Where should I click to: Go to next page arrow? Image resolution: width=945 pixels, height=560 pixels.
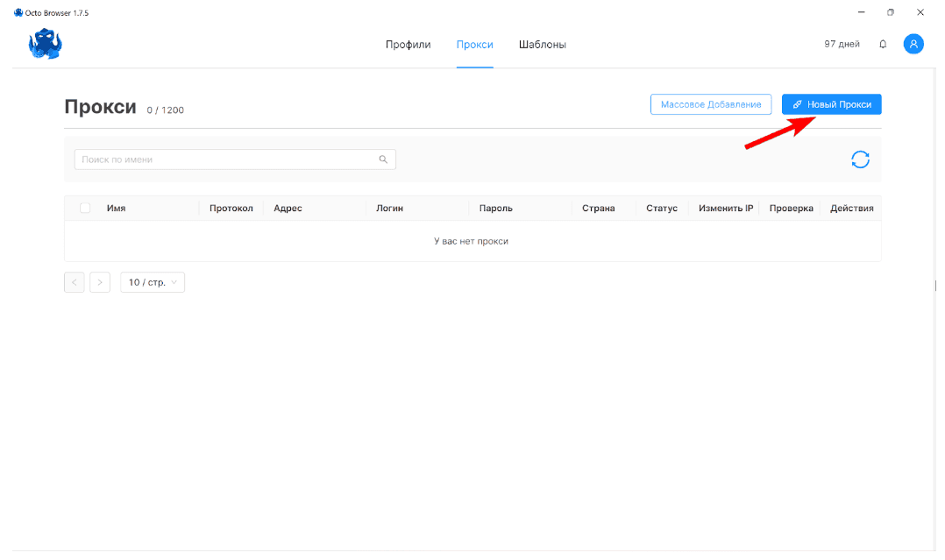[99, 281]
